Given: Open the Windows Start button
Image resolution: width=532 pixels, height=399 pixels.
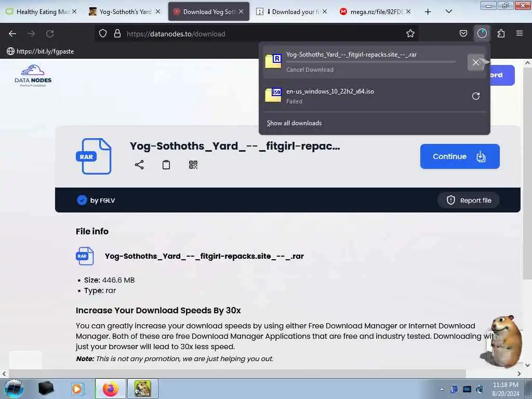Looking at the screenshot, I should click(14, 389).
